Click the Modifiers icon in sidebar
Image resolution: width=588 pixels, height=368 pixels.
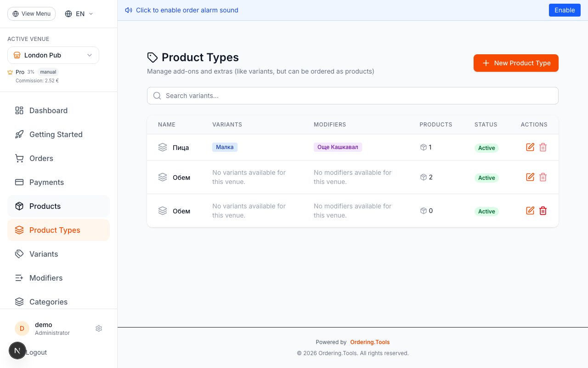[x=19, y=278]
